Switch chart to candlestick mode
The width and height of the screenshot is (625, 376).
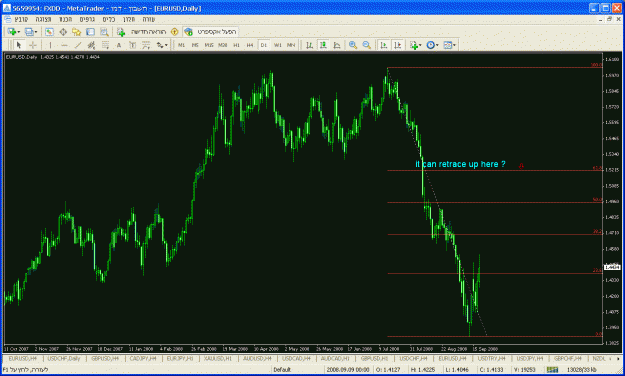(x=323, y=45)
